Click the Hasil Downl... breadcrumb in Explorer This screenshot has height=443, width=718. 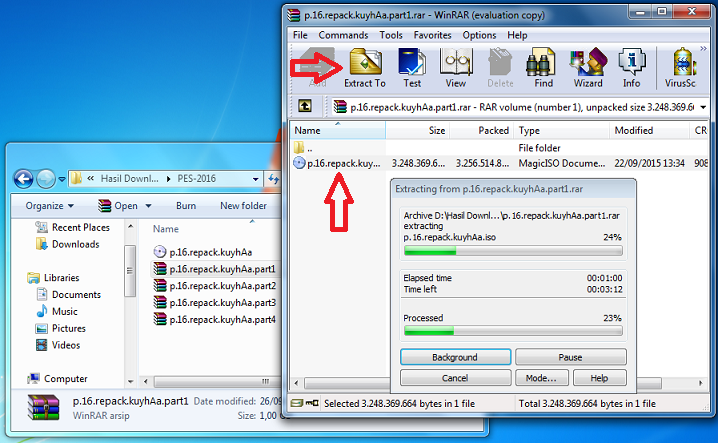click(130, 179)
